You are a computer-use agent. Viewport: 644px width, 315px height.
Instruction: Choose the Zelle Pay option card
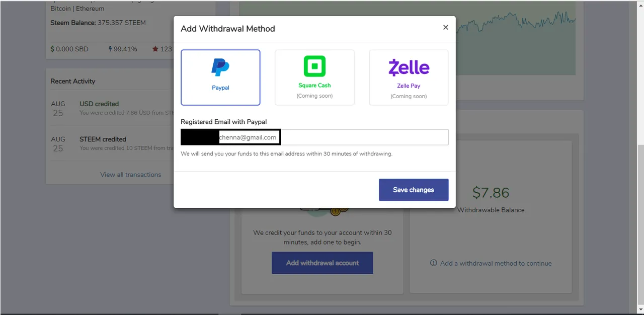pyautogui.click(x=409, y=77)
